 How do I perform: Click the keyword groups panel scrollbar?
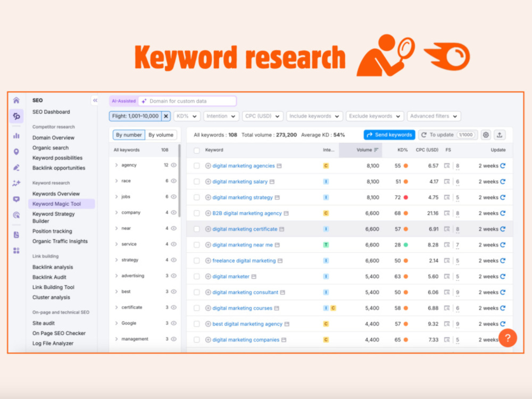(179, 181)
